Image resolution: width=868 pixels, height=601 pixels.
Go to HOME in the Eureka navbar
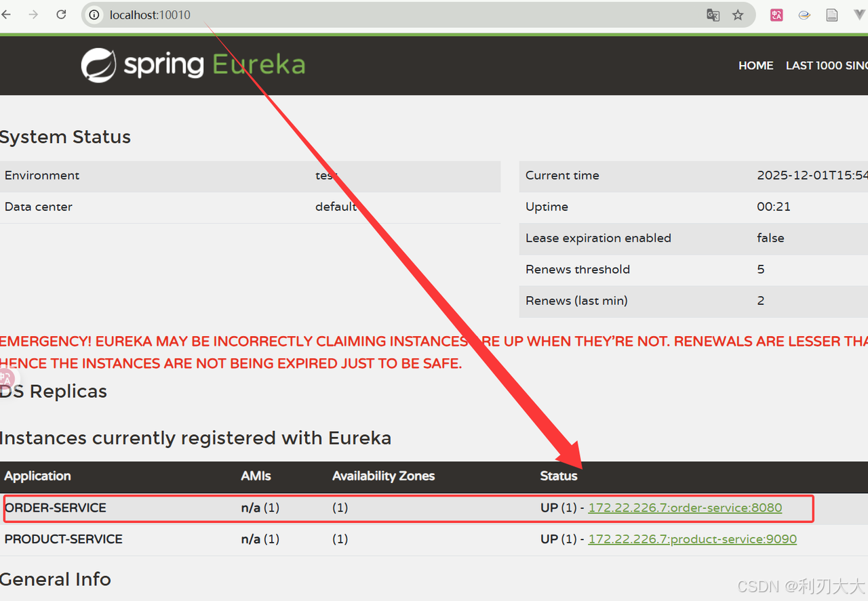(x=755, y=66)
